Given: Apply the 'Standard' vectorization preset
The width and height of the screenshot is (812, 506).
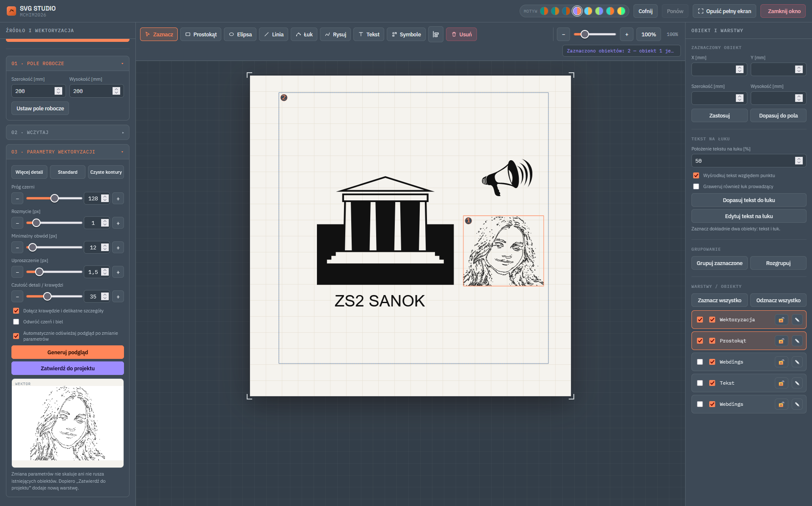Looking at the screenshot, I should coord(68,172).
